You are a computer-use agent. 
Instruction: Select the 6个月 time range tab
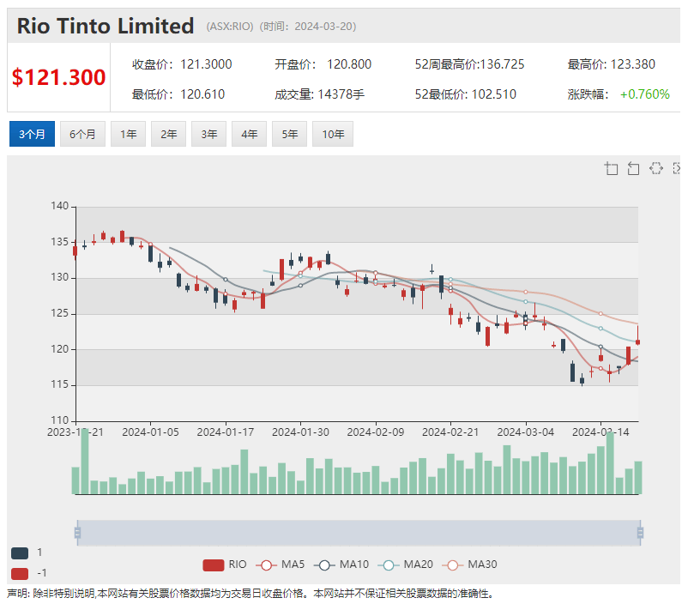(82, 134)
